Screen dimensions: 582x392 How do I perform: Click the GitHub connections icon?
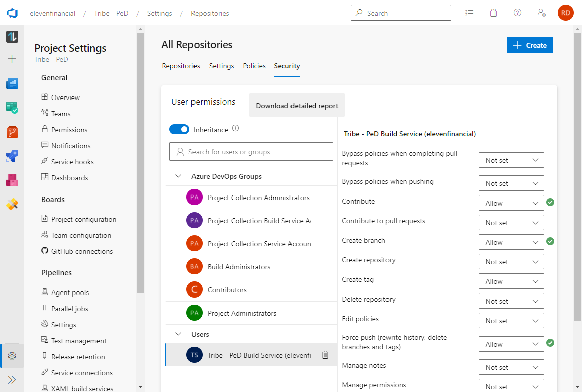[x=45, y=251]
